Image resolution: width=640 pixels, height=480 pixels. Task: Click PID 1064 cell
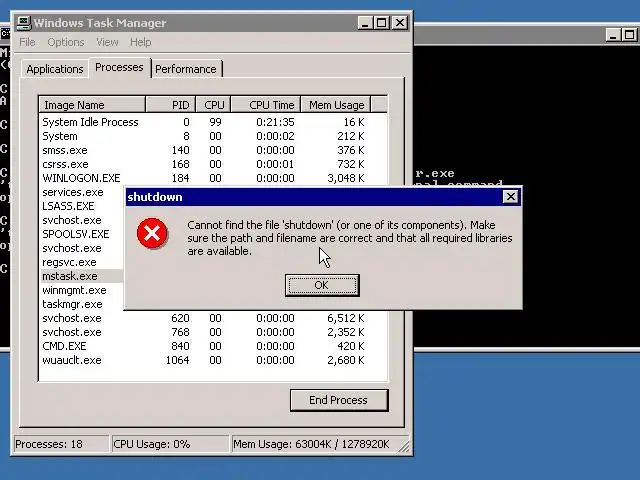[x=178, y=360]
